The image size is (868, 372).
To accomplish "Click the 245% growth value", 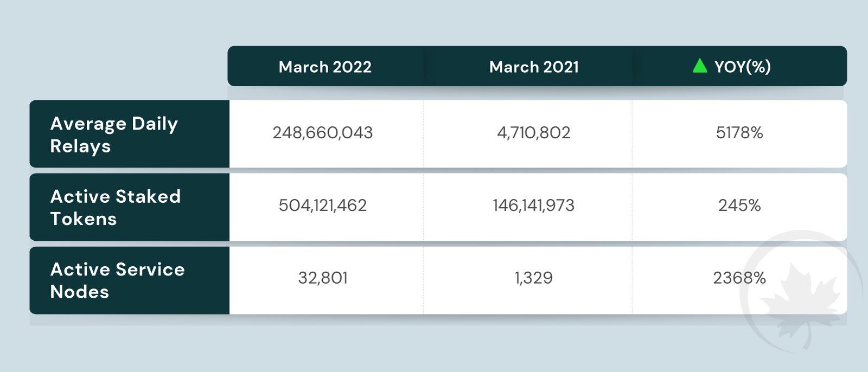I will (x=739, y=206).
